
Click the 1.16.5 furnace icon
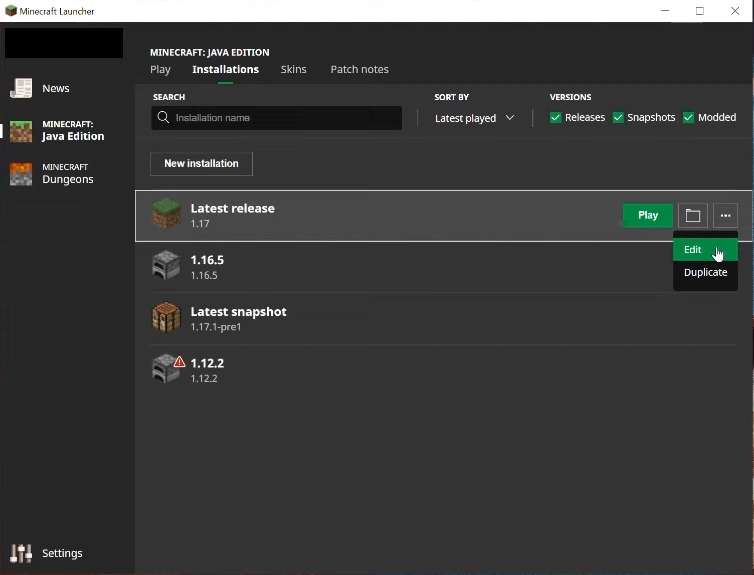tap(166, 265)
